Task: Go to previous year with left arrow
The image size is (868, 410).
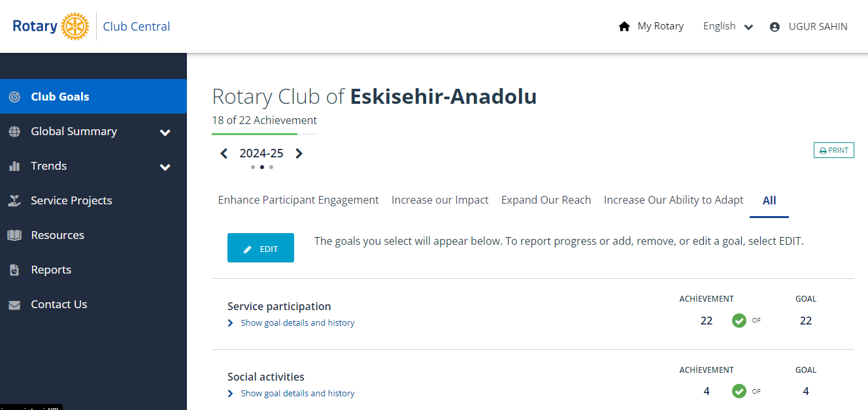Action: pos(224,153)
